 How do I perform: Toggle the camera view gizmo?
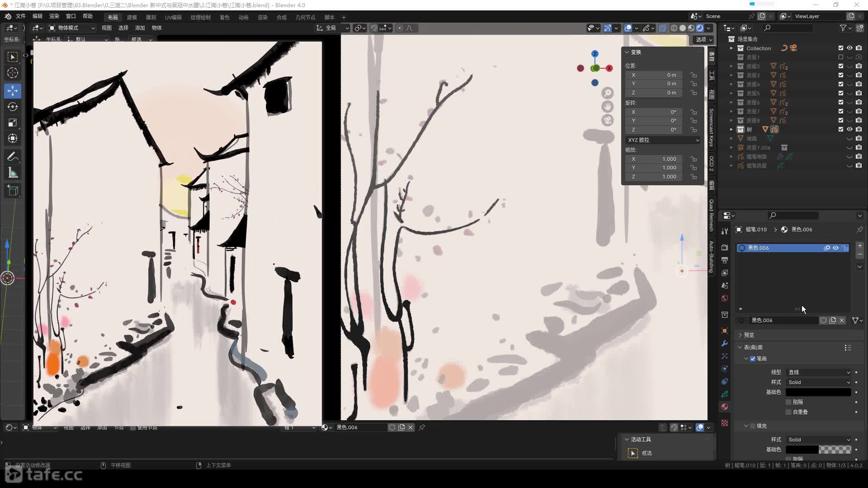tap(608, 120)
